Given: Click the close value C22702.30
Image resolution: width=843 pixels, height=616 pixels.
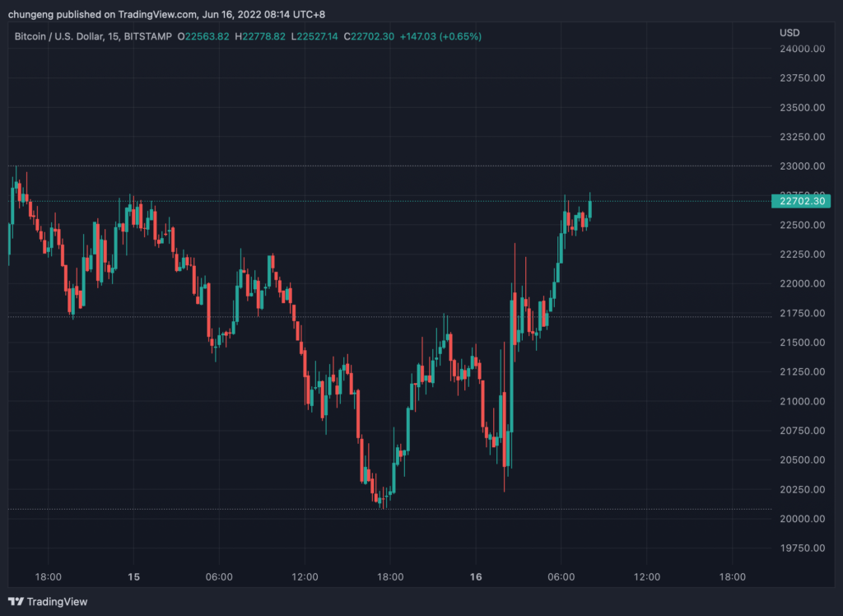Looking at the screenshot, I should pos(370,36).
